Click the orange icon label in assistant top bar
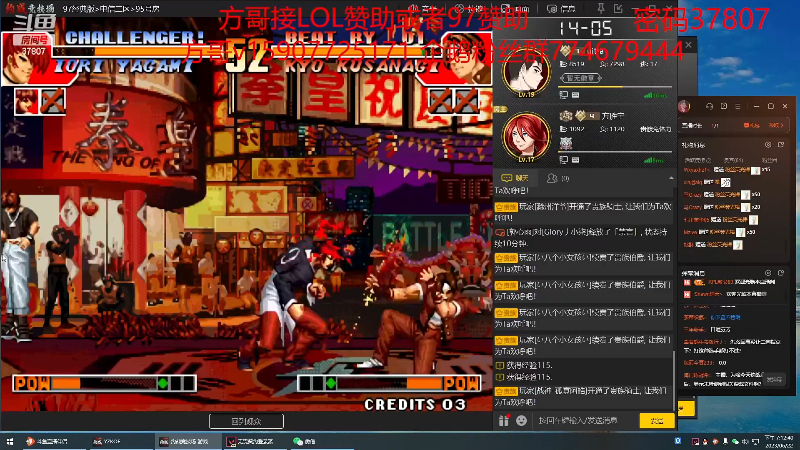Viewport: 800px width, 450px height. 752,125
